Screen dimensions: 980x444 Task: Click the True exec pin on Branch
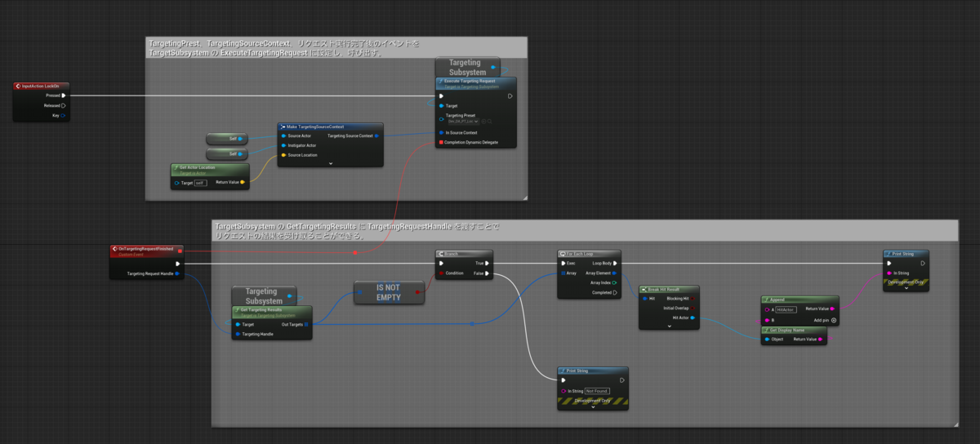[x=488, y=263]
